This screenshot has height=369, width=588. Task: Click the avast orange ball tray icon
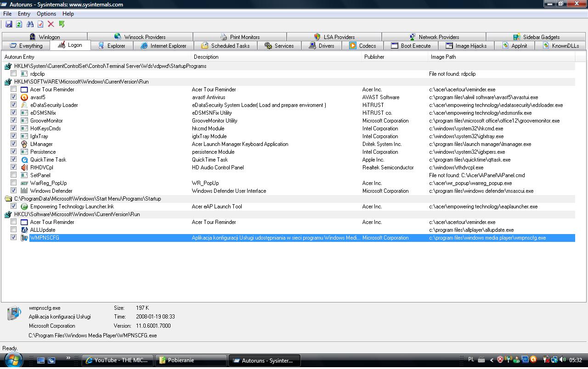(533, 360)
